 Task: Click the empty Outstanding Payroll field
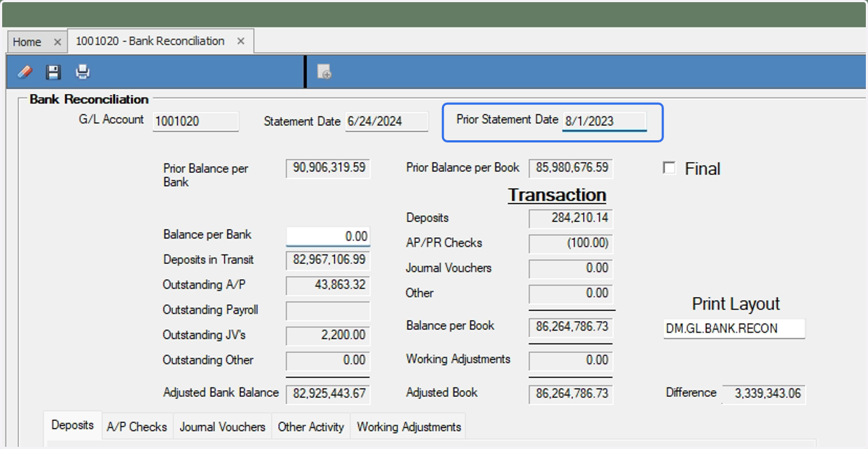(328, 311)
